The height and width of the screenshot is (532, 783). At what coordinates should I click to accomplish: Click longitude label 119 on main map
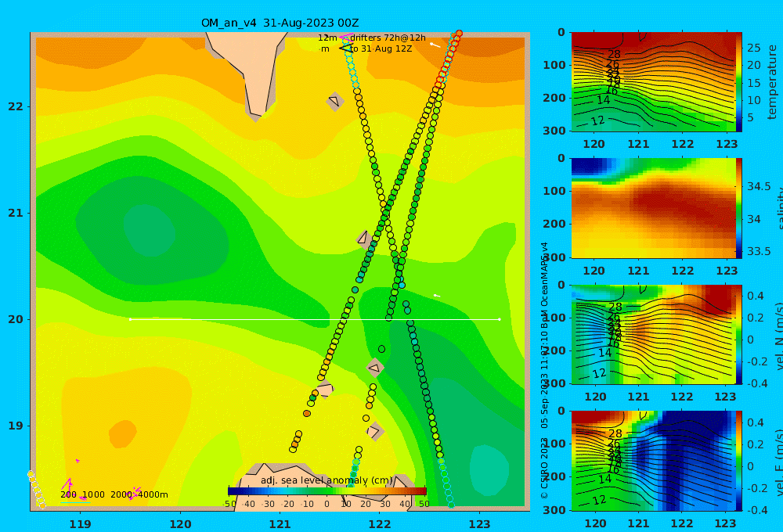[80, 524]
